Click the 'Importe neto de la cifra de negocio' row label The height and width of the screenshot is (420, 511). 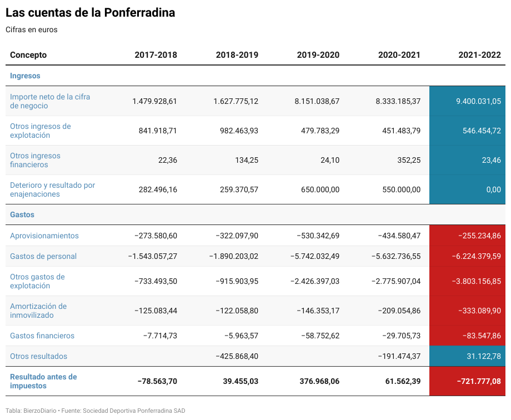(x=50, y=101)
